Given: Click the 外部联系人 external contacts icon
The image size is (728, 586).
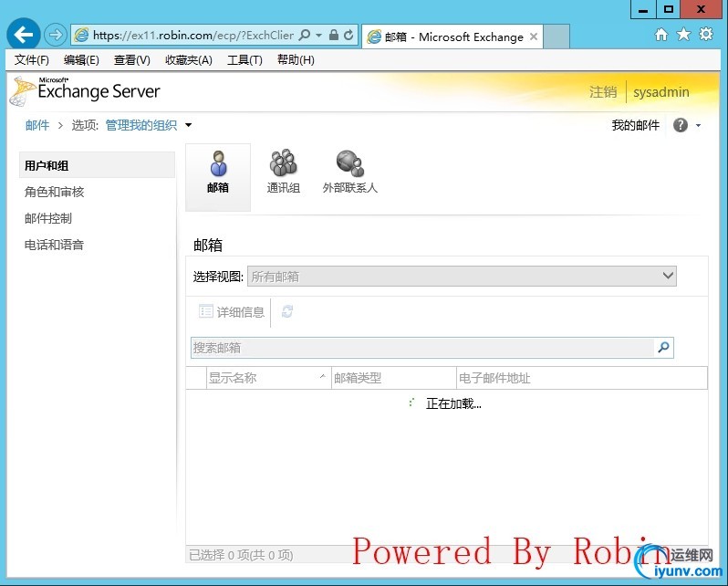Looking at the screenshot, I should pos(350,172).
